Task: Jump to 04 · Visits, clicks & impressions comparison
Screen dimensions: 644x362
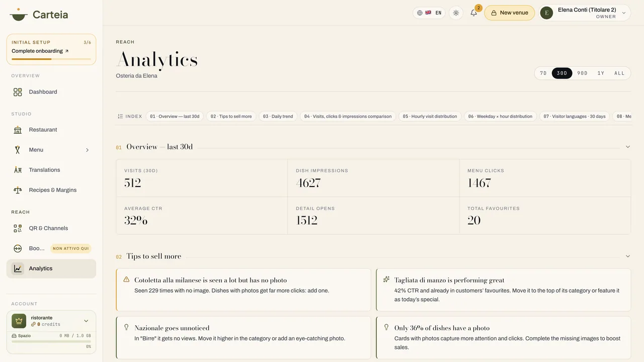Action: 348,116
